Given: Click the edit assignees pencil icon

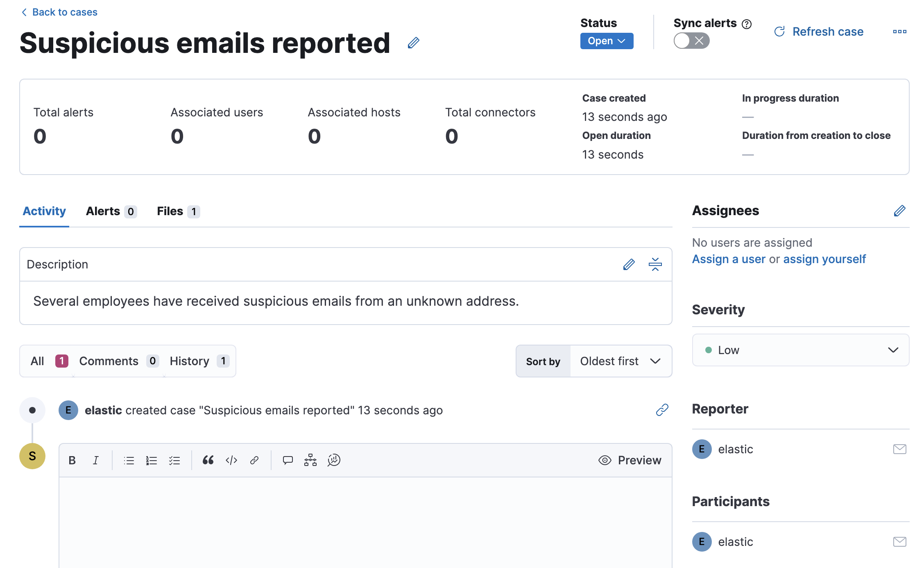Looking at the screenshot, I should click(x=899, y=211).
